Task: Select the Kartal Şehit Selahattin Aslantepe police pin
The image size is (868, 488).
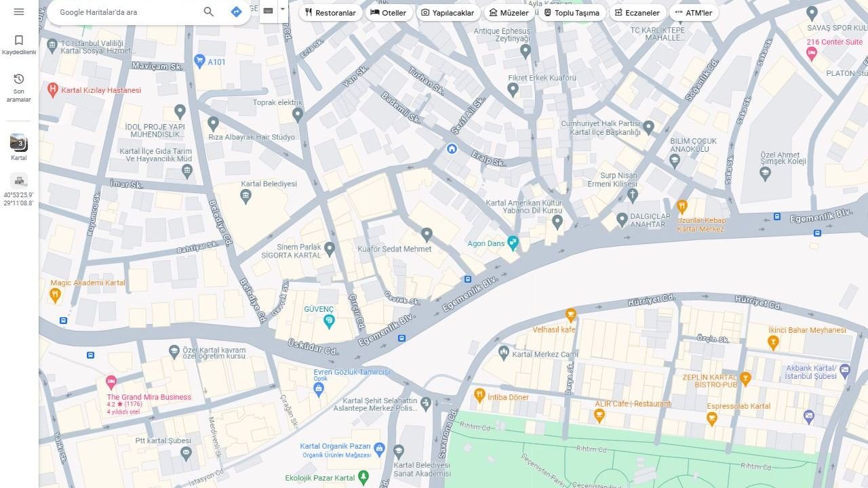Action: click(425, 403)
